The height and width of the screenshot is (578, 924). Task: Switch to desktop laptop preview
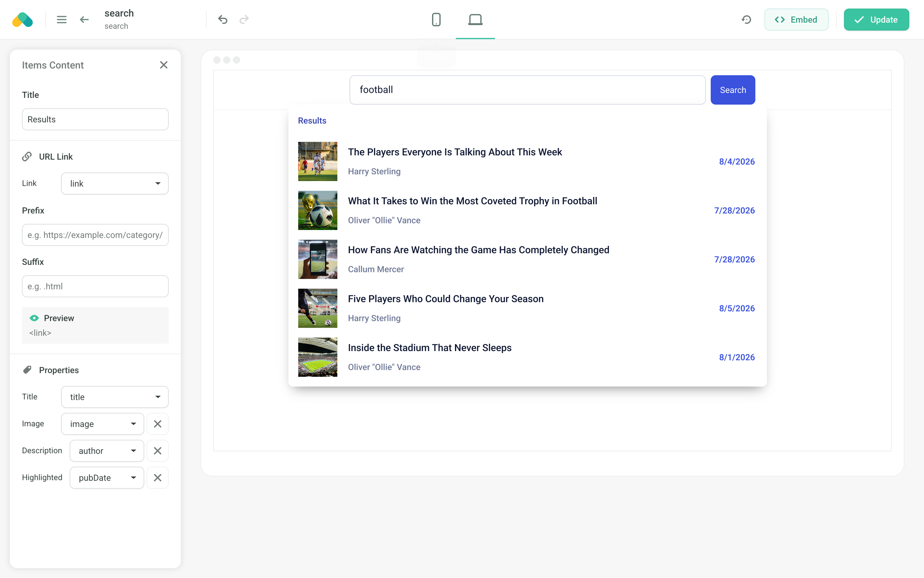(x=475, y=20)
